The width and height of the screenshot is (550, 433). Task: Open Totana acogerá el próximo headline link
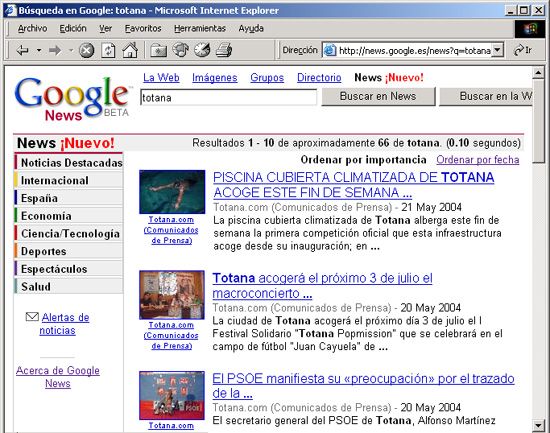click(x=322, y=285)
